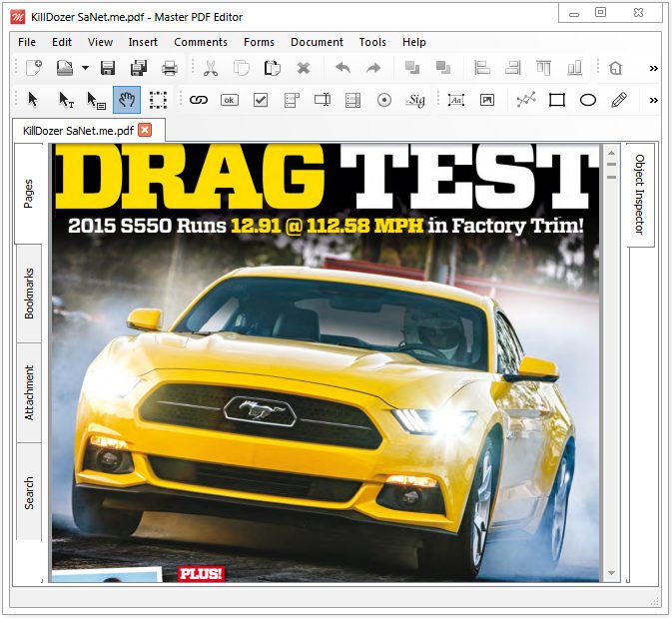Expand the Open document dropdown arrow
This screenshot has width=672, height=618.
85,68
